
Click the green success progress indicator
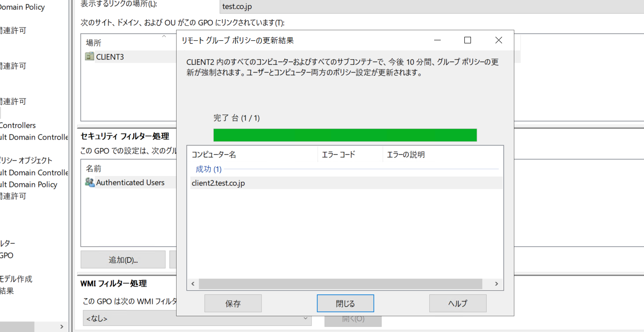tap(345, 135)
